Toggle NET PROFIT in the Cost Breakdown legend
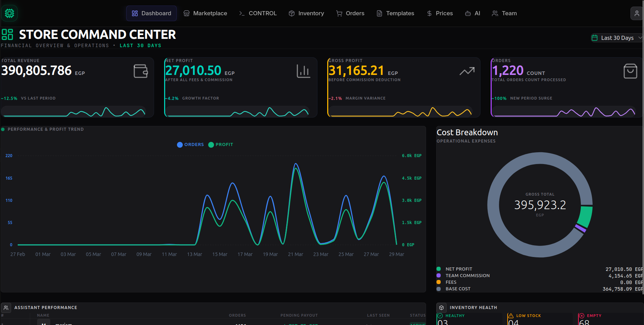This screenshot has height=325, width=644. [x=459, y=269]
